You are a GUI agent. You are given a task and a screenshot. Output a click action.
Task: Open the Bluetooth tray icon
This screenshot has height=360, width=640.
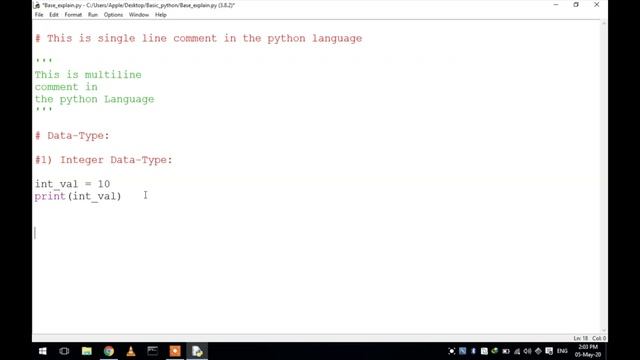[473, 351]
